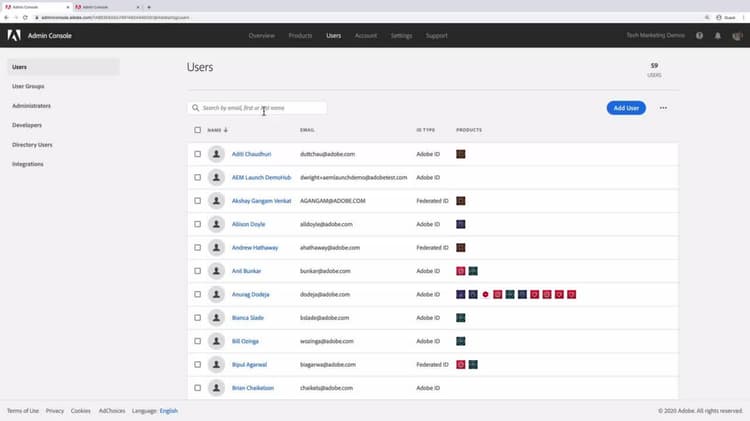The image size is (750, 421).
Task: Reload the page with browser refresh icon
Action: click(x=25, y=17)
